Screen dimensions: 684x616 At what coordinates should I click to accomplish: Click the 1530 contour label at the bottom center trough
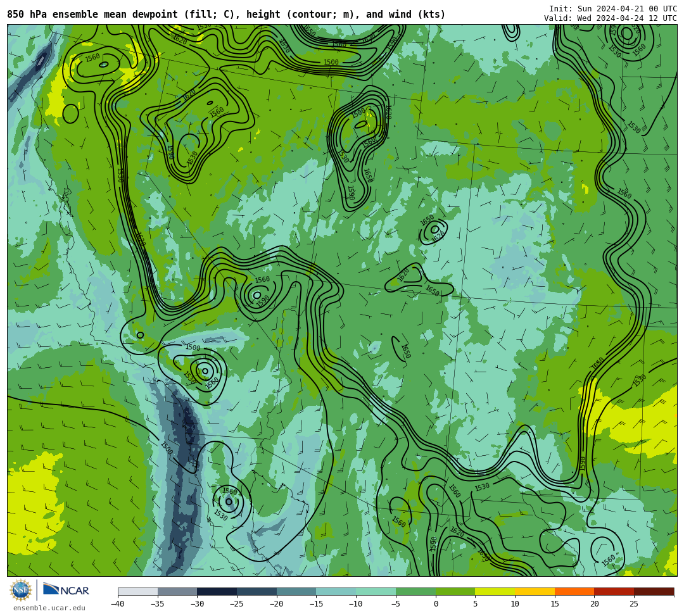point(482,487)
